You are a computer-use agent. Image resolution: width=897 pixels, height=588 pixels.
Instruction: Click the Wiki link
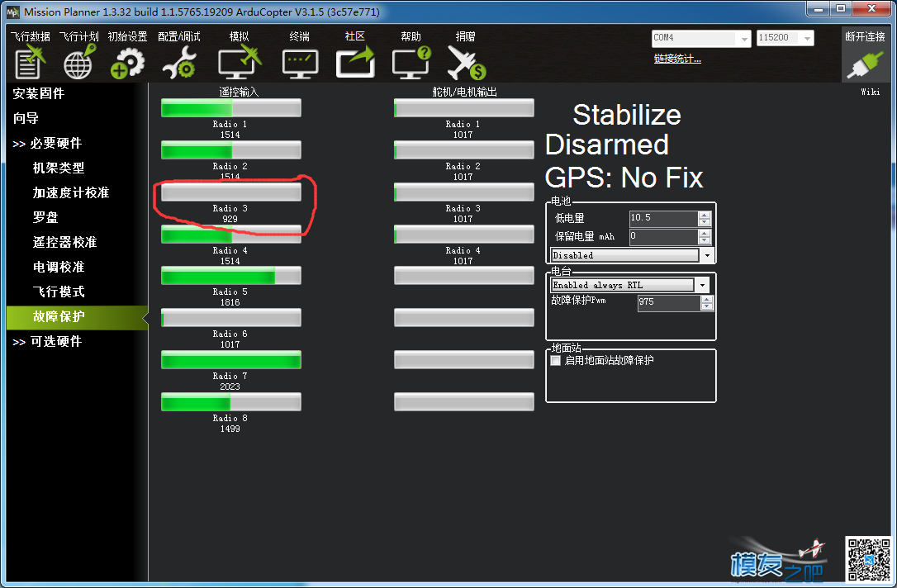coord(870,92)
